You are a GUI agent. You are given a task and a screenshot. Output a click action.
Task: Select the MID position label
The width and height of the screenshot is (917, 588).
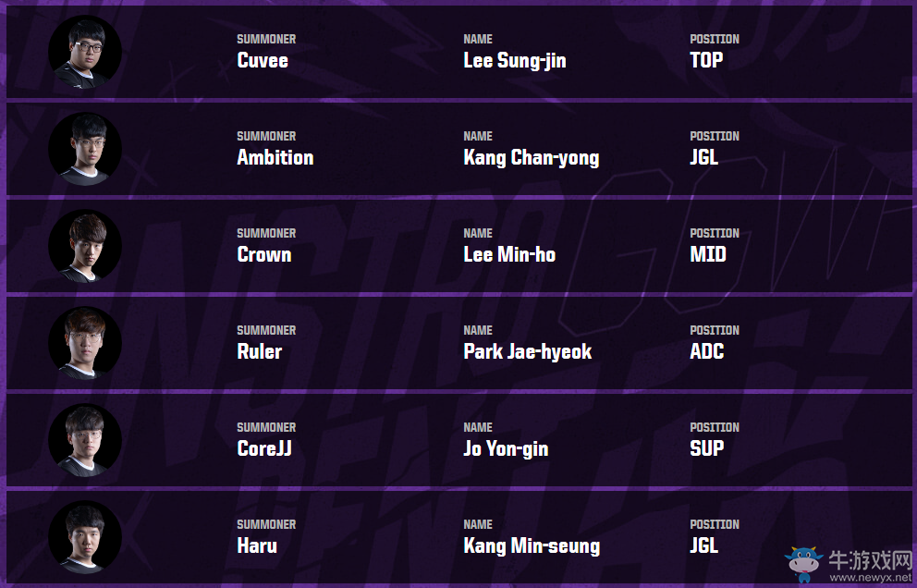click(707, 255)
